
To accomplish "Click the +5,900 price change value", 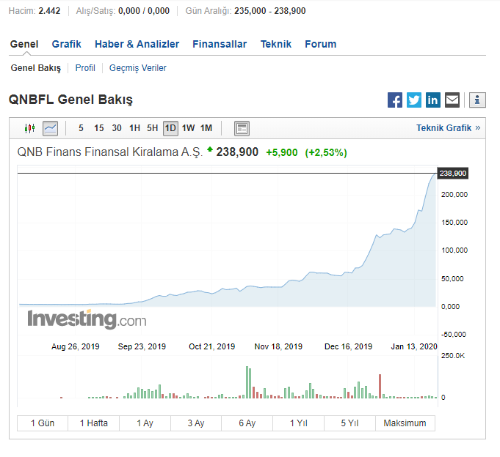I will coord(282,153).
